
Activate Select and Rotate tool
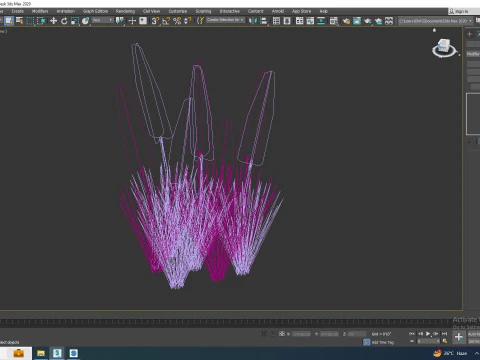pos(64,21)
